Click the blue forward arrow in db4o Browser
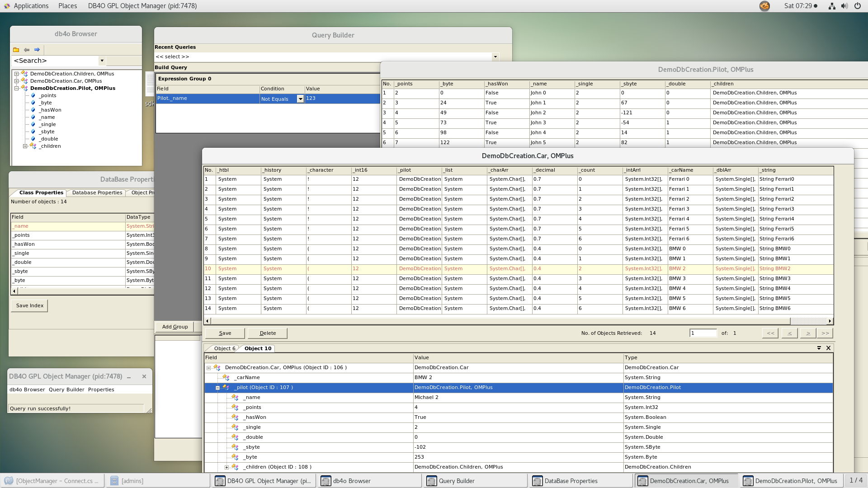The width and height of the screenshot is (868, 488). [37, 50]
